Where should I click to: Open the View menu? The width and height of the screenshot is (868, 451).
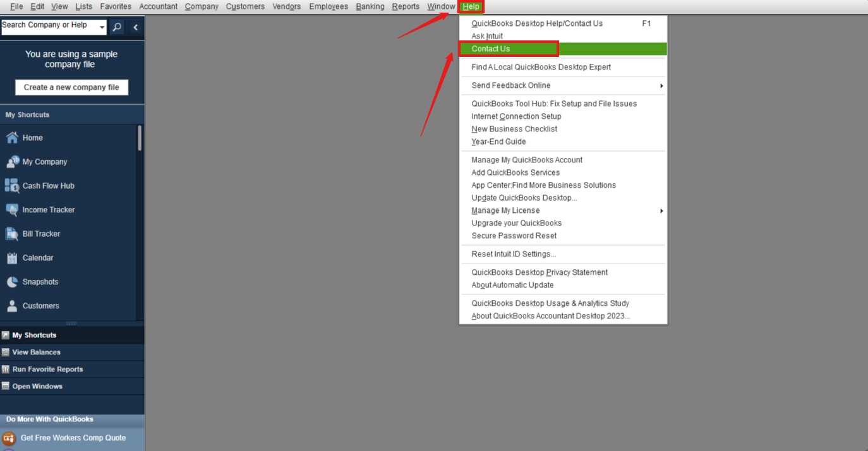(x=59, y=6)
